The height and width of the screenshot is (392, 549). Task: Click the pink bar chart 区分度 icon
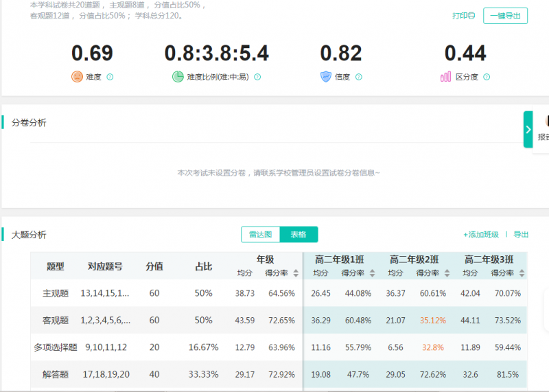coord(446,77)
